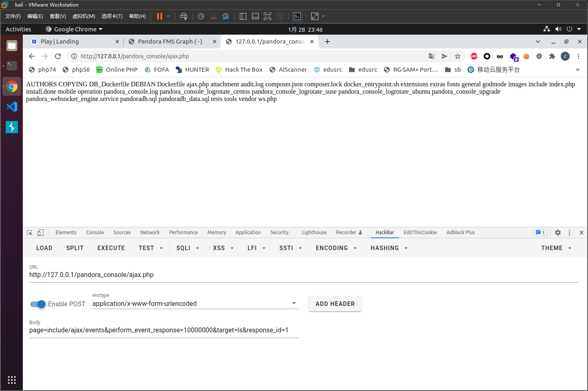588x391 pixels.
Task: Open the Online PHP bookmark
Action: pyautogui.click(x=117, y=70)
